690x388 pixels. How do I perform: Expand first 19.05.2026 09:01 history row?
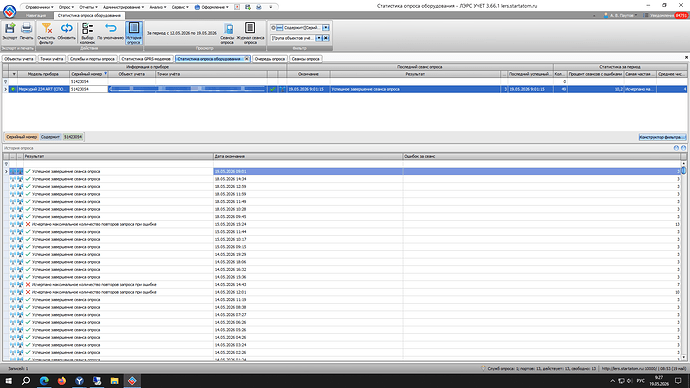6,172
